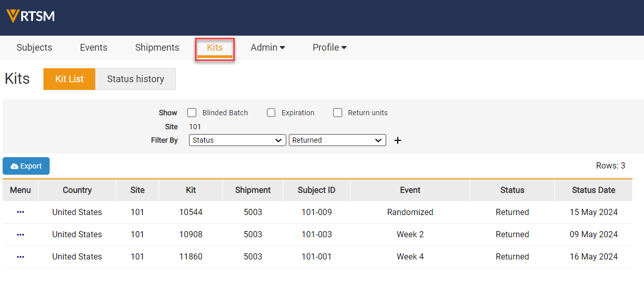This screenshot has height=290, width=644.
Task: Open row menu for kit 11860
Action: click(x=20, y=256)
